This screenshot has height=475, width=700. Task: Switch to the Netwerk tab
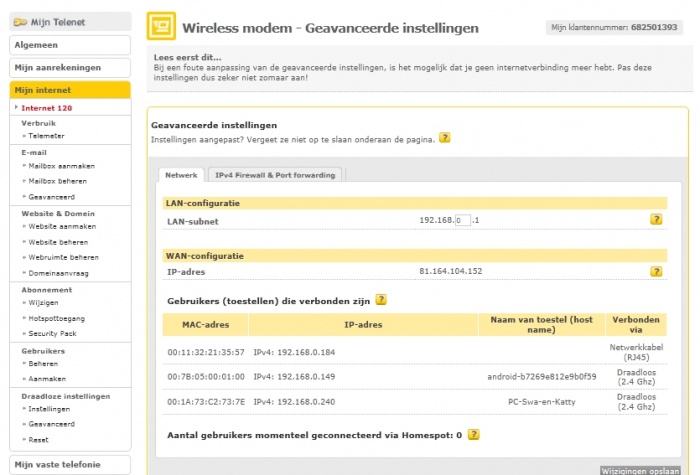[181, 175]
